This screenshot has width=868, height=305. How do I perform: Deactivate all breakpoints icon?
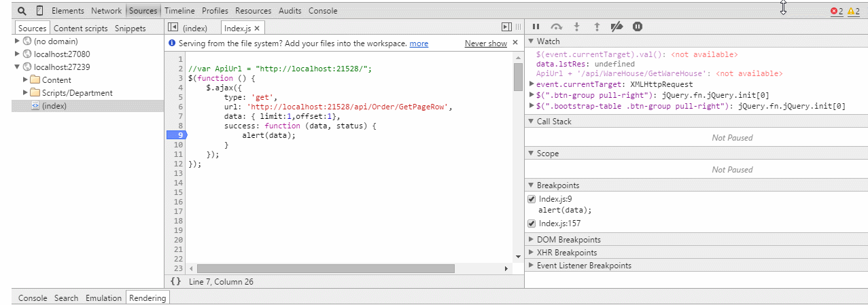click(x=617, y=26)
